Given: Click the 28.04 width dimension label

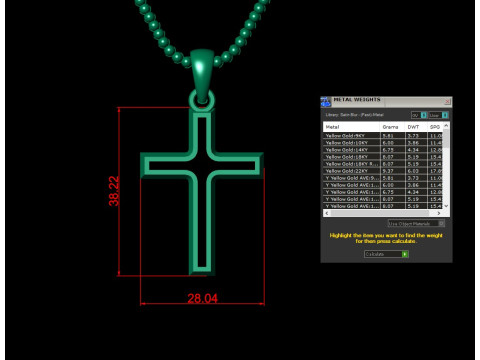Looking at the screenshot, I should click(202, 298).
